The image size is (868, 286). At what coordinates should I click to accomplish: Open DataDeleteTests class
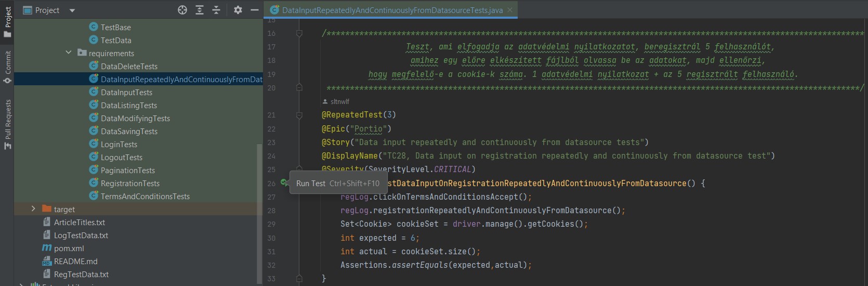pyautogui.click(x=129, y=66)
